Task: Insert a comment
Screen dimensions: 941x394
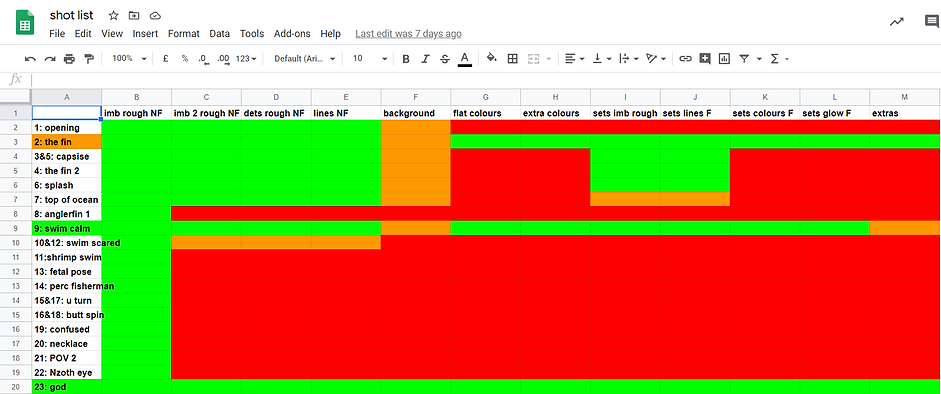Action: point(705,59)
